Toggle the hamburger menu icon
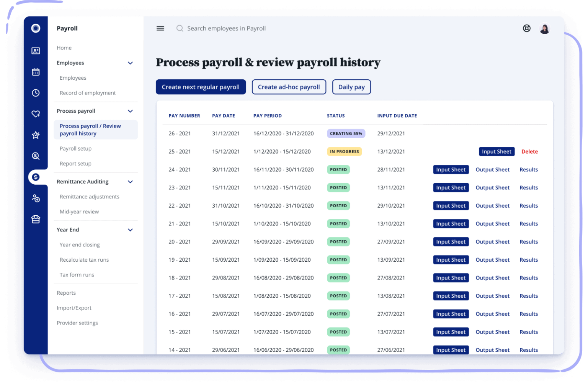 tap(160, 28)
